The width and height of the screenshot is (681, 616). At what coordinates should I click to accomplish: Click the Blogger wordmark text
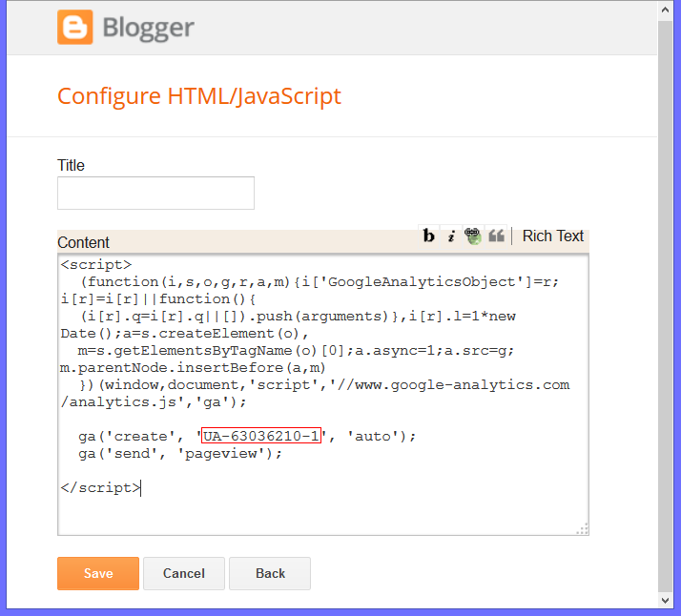149,28
